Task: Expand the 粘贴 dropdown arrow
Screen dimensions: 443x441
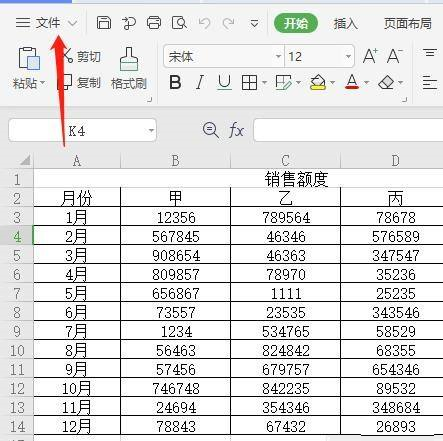Action: [x=42, y=82]
